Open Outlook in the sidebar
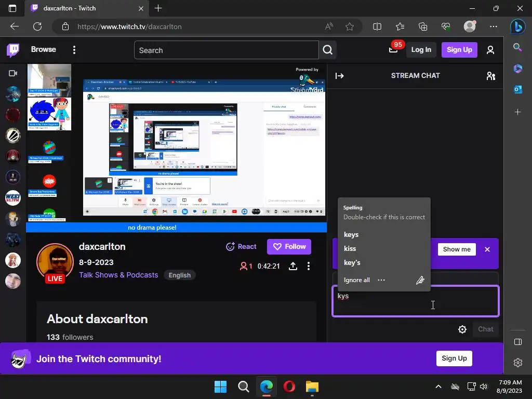532x399 pixels. tap(517, 89)
